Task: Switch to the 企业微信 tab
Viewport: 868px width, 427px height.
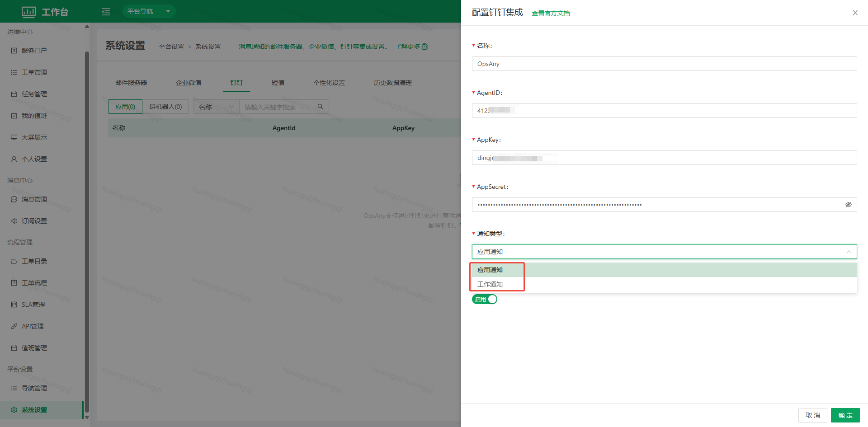Action: (x=189, y=83)
